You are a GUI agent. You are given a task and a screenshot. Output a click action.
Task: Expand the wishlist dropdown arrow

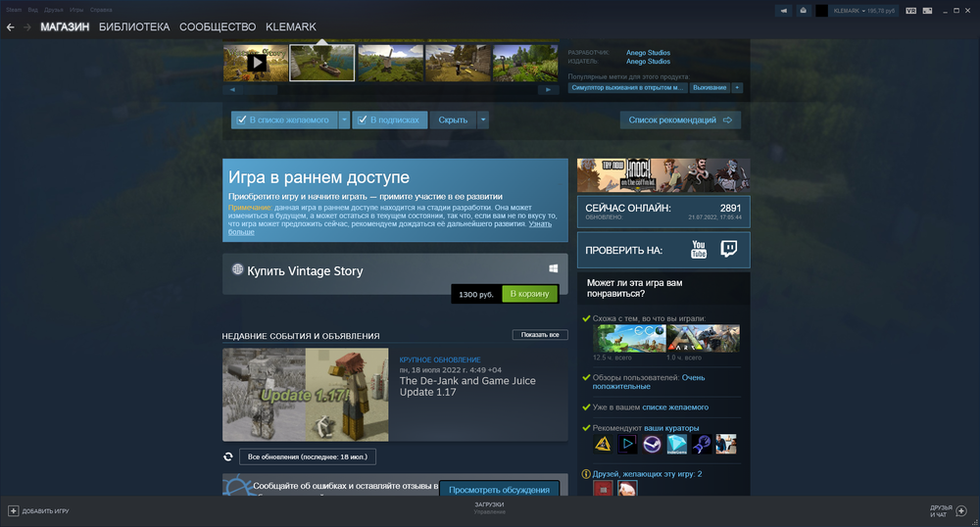(x=344, y=120)
